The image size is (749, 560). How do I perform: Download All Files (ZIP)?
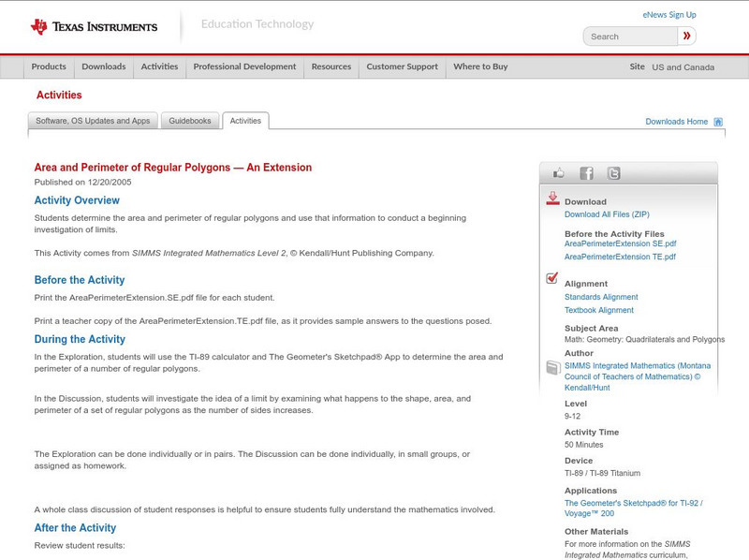pos(607,214)
